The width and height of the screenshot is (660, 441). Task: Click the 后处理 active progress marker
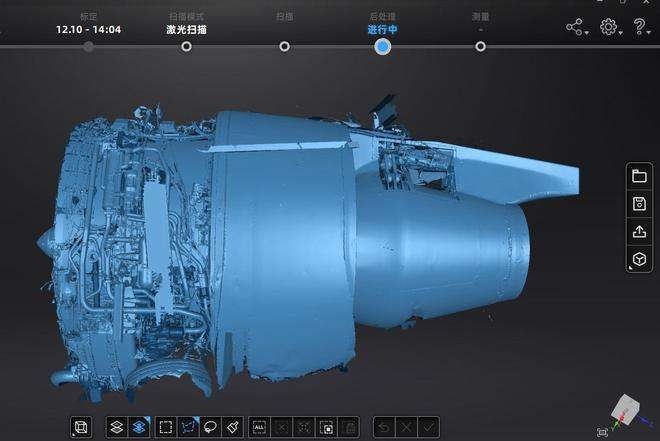click(382, 46)
